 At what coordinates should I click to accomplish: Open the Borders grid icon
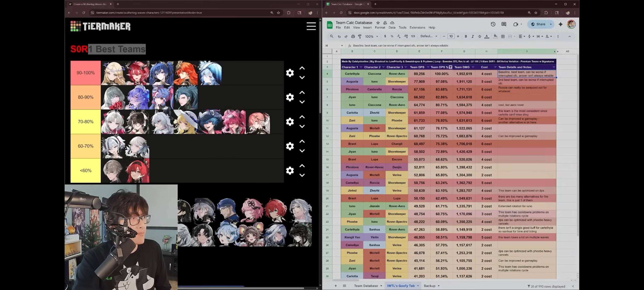click(503, 36)
